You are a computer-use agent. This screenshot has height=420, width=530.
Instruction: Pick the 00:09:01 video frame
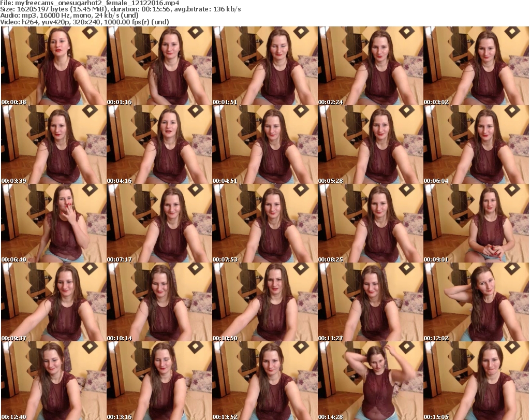click(476, 224)
